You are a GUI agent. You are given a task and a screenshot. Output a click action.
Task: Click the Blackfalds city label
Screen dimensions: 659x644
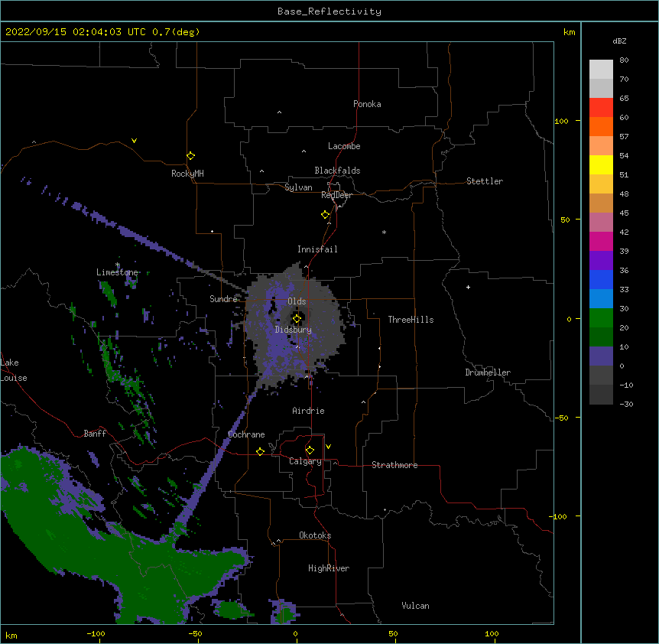click(x=337, y=171)
